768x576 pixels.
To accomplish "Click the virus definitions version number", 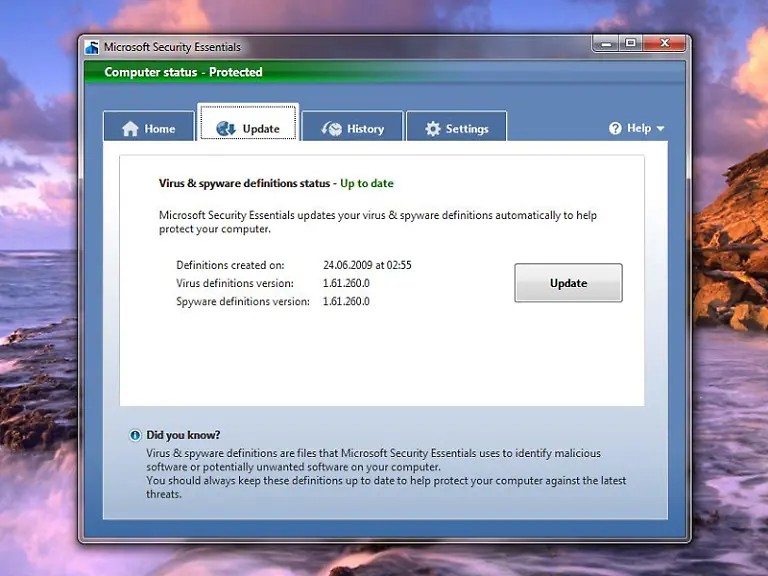I will tap(346, 283).
